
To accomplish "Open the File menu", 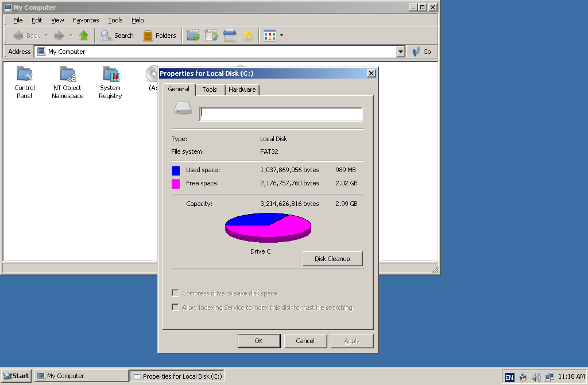I will point(18,20).
